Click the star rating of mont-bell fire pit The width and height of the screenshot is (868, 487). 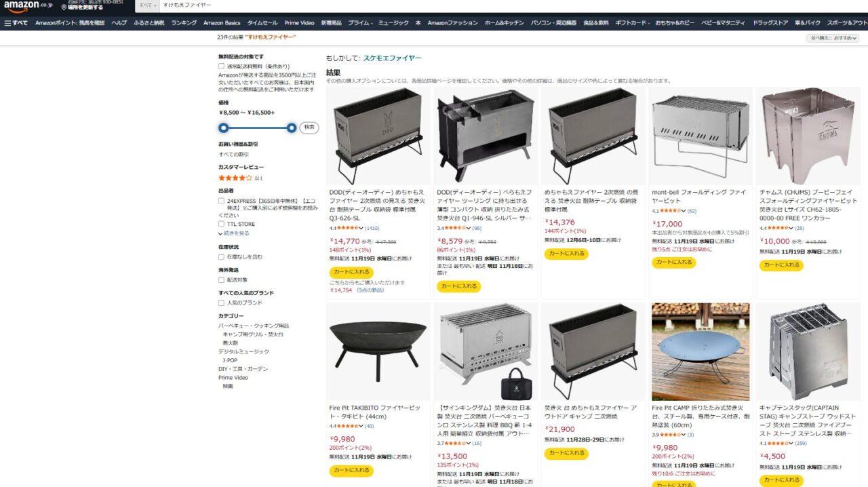pos(670,211)
